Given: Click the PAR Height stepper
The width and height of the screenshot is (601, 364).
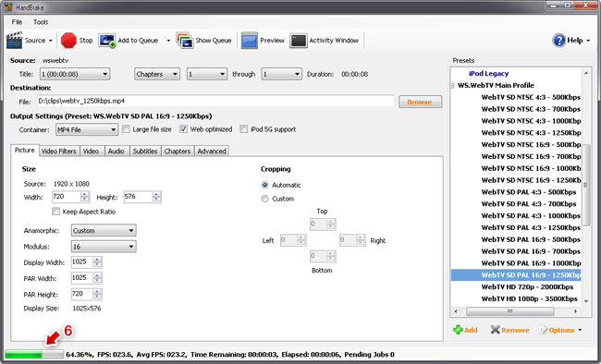Looking at the screenshot, I should tap(97, 295).
